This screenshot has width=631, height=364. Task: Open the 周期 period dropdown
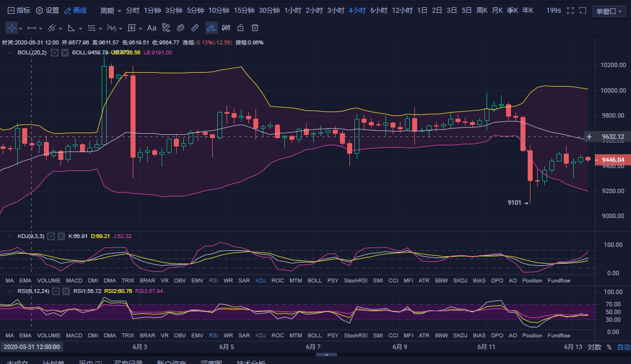tap(109, 11)
